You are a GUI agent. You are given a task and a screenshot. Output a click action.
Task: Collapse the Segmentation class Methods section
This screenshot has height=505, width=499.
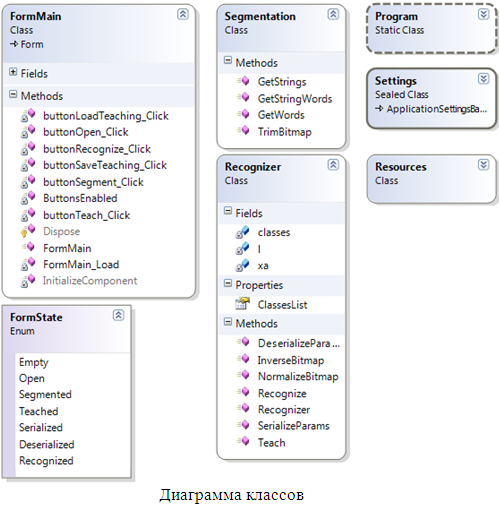click(228, 61)
